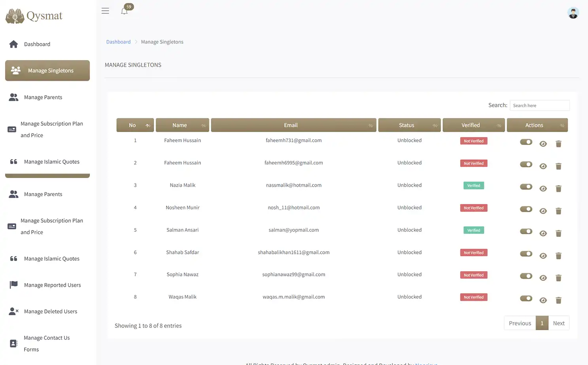Image resolution: width=588 pixels, height=365 pixels.
Task: Click the Qysmat logo
Action: point(34,15)
